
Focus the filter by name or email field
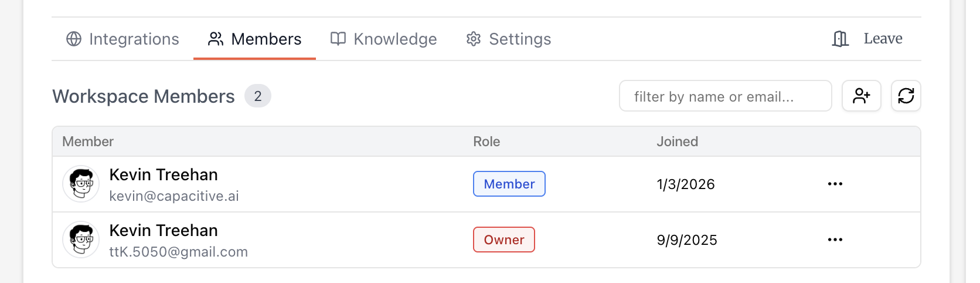tap(724, 96)
